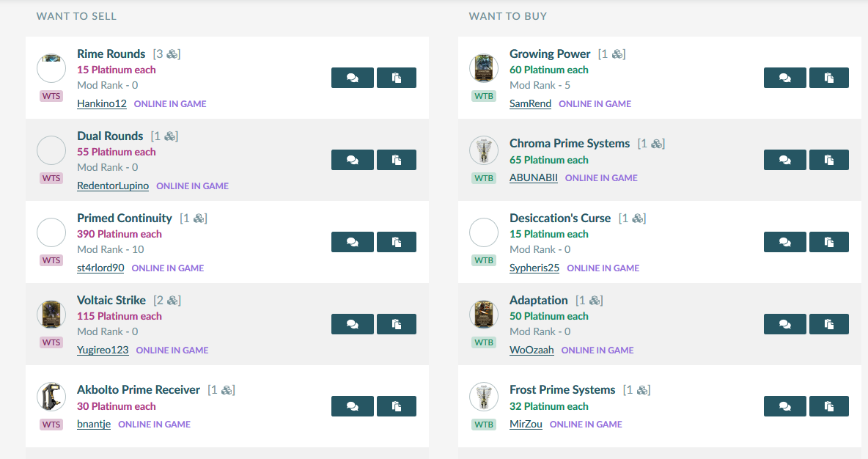Screen dimensions: 868x459
Task: Click the Growing Power mod thumbnail
Action: [x=484, y=68]
